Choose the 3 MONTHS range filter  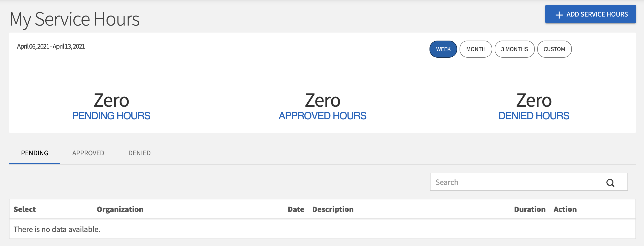[x=514, y=49]
